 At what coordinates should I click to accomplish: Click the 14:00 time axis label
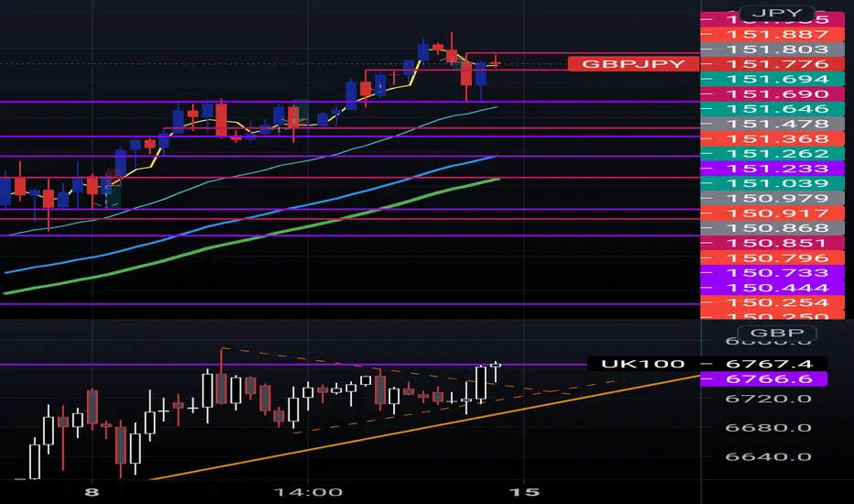coord(308,493)
